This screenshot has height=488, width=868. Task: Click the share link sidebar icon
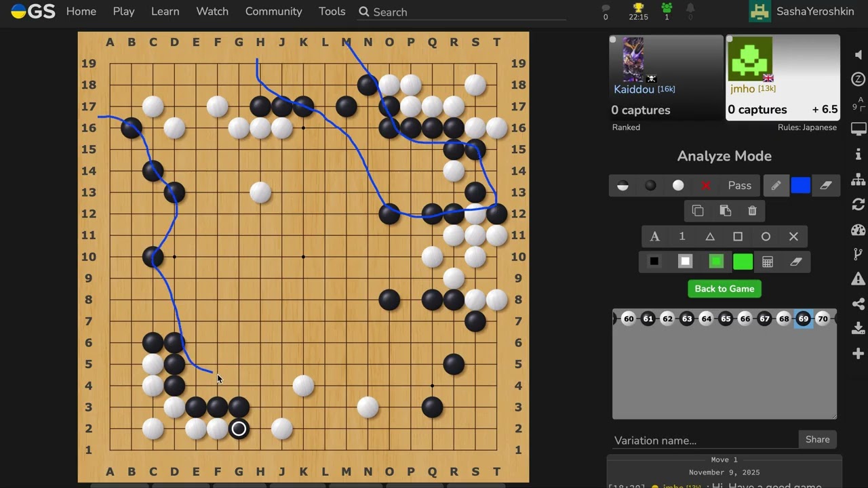point(858,304)
